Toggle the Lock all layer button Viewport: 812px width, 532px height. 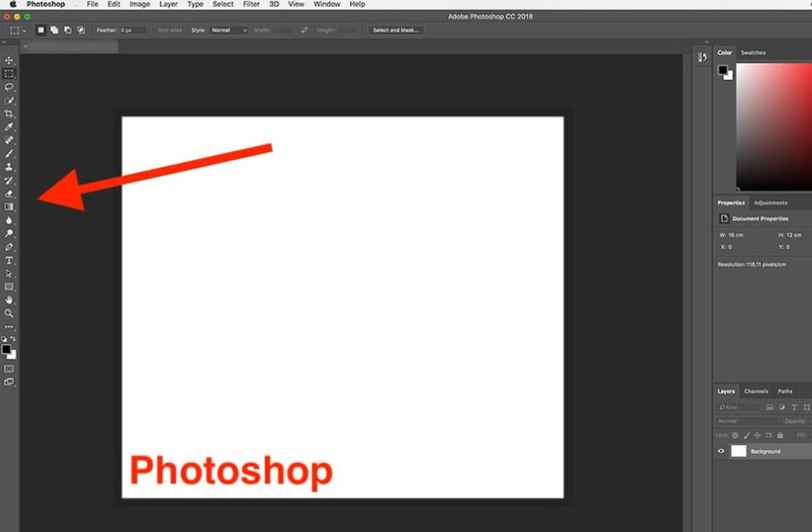click(x=780, y=435)
